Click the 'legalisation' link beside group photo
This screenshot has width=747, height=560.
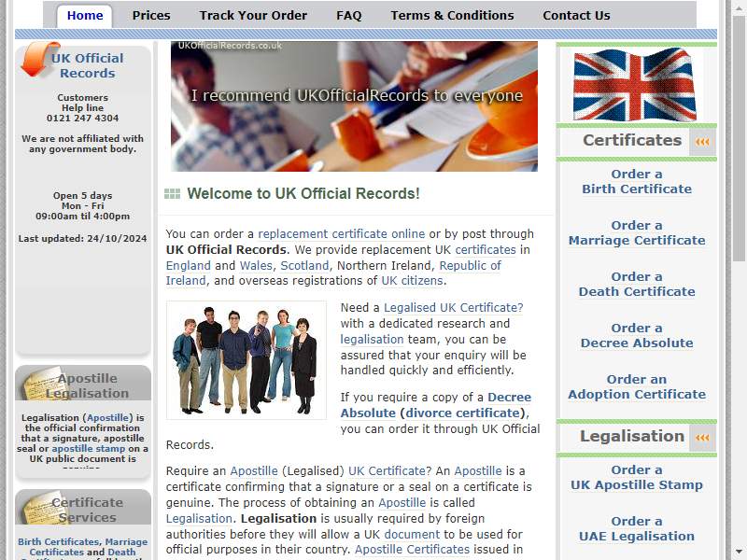click(372, 339)
